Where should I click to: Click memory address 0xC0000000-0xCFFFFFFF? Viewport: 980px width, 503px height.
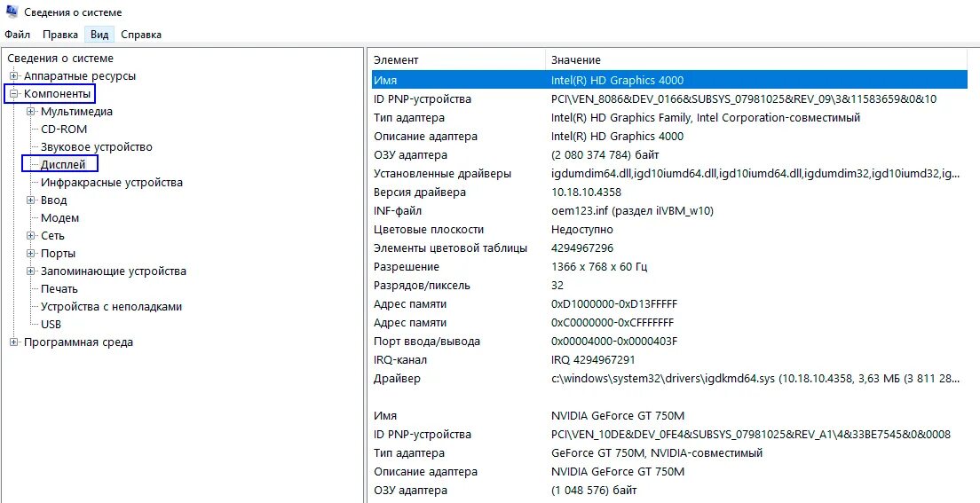(x=612, y=323)
